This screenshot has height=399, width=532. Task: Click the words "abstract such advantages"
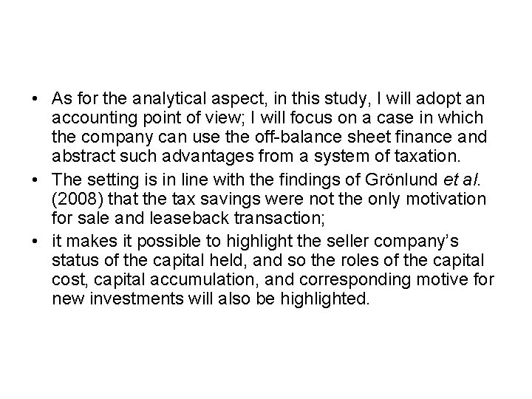click(x=152, y=157)
